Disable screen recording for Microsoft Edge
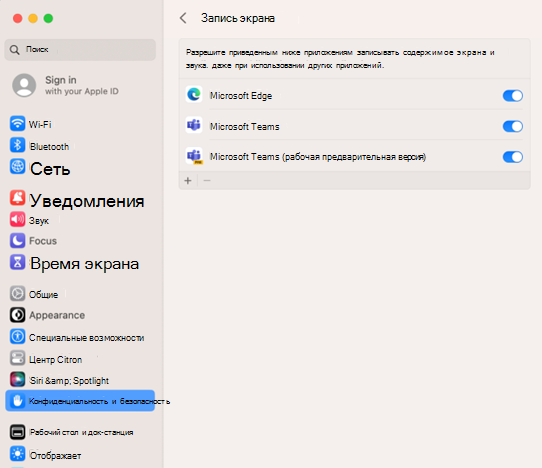This screenshot has height=468, width=542. 513,96
